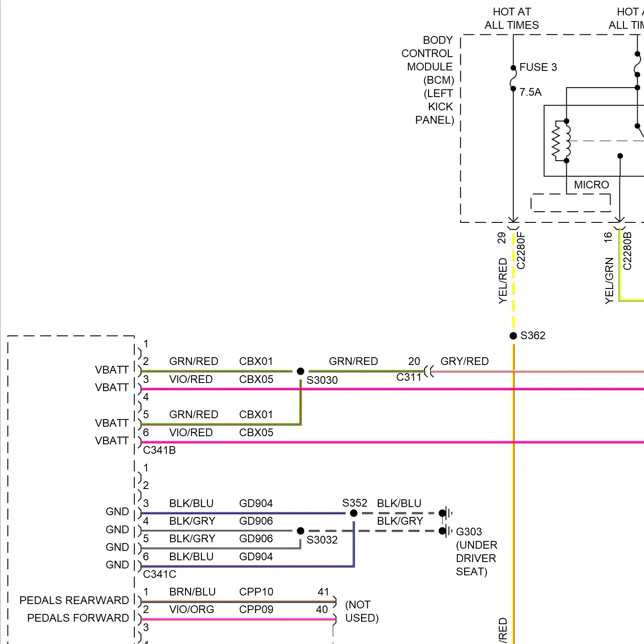Select the CPP10 circuit code
This screenshot has width=644, height=644.
tap(256, 592)
